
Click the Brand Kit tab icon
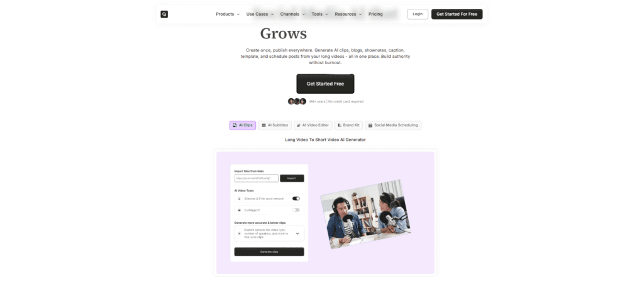tap(339, 125)
